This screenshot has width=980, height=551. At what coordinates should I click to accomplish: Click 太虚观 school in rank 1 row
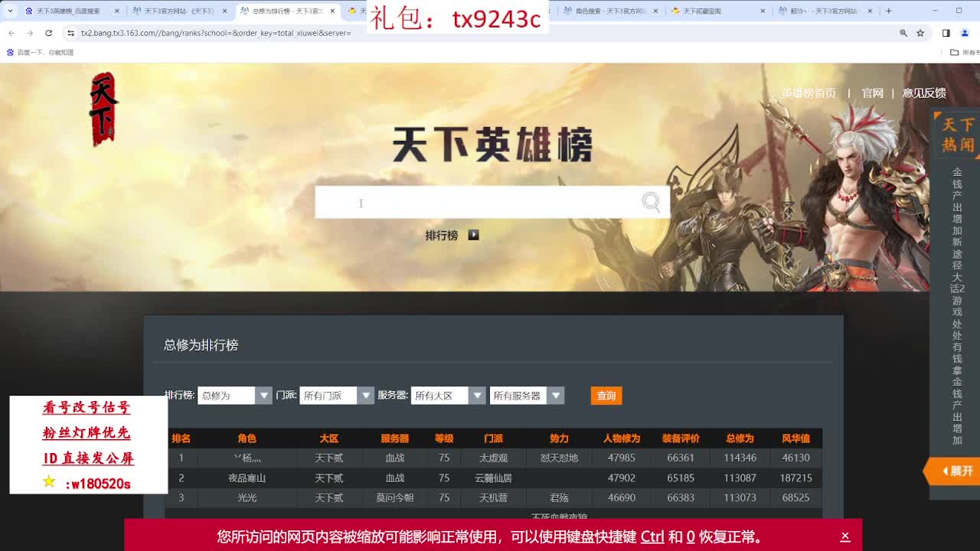493,458
